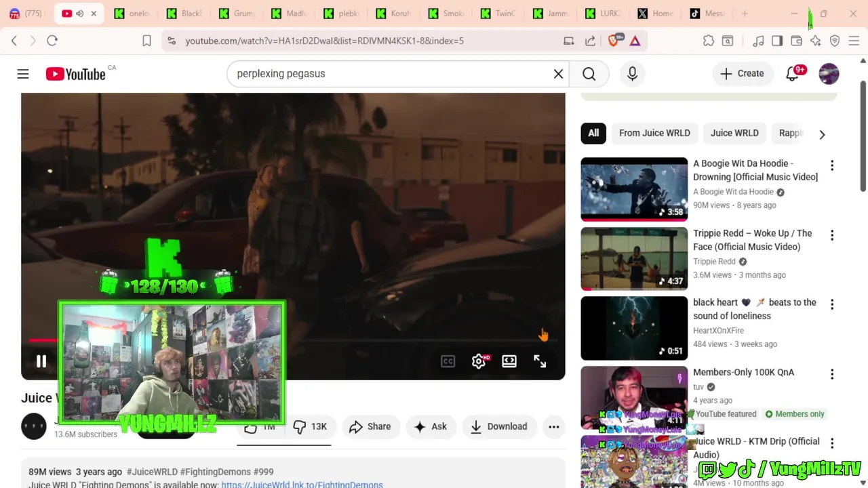868x488 pixels.
Task: Close the YouTube browser tab
Action: coord(94,14)
